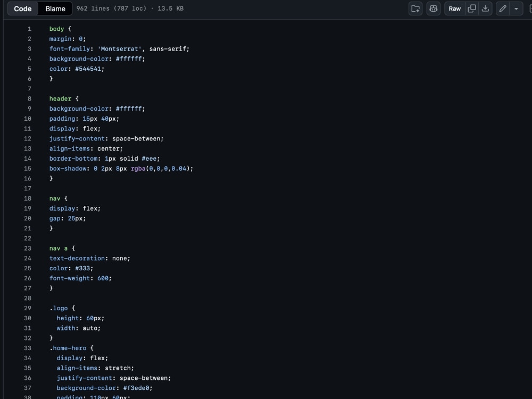532x399 pixels.
Task: Click 'display: flex;' on line 34
Action: coord(82,358)
